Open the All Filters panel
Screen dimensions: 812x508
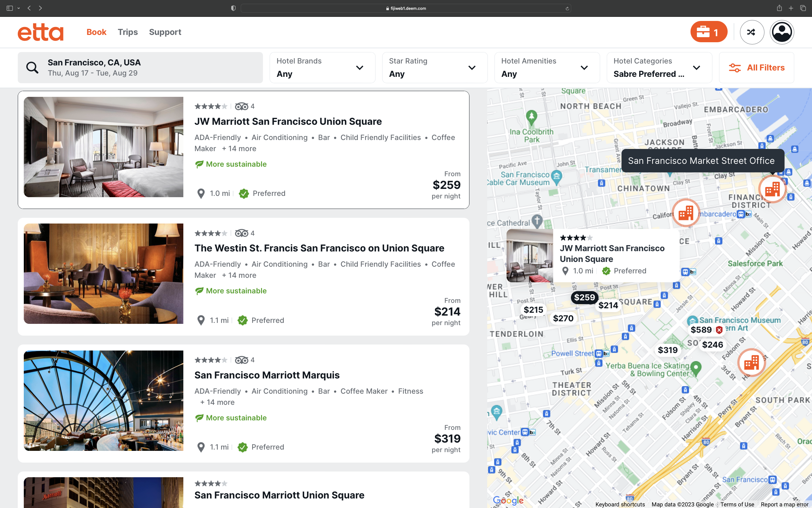tap(756, 68)
